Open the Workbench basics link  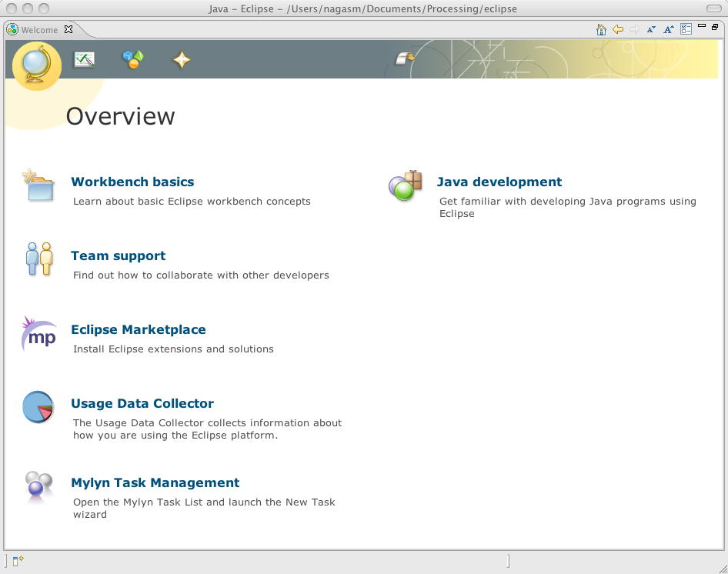(x=132, y=182)
